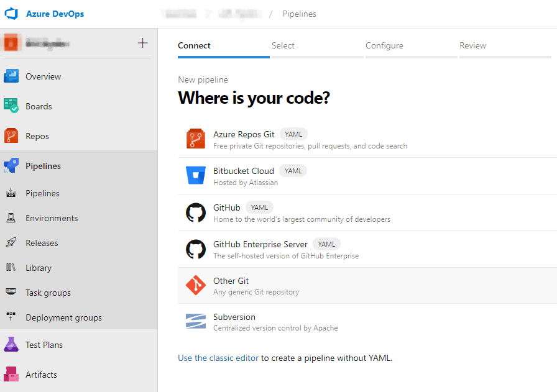Click the Task groups icon
Image resolution: width=557 pixels, height=392 pixels.
[x=11, y=292]
